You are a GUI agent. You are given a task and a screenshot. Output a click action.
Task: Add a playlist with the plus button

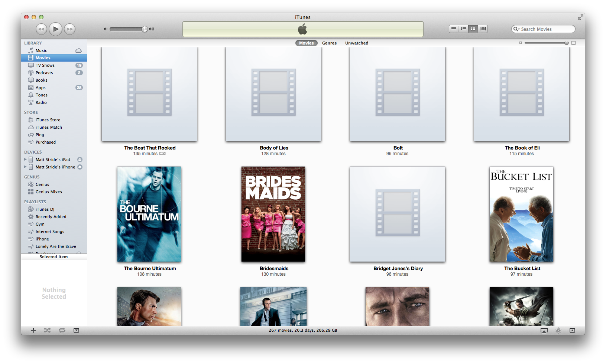point(33,330)
